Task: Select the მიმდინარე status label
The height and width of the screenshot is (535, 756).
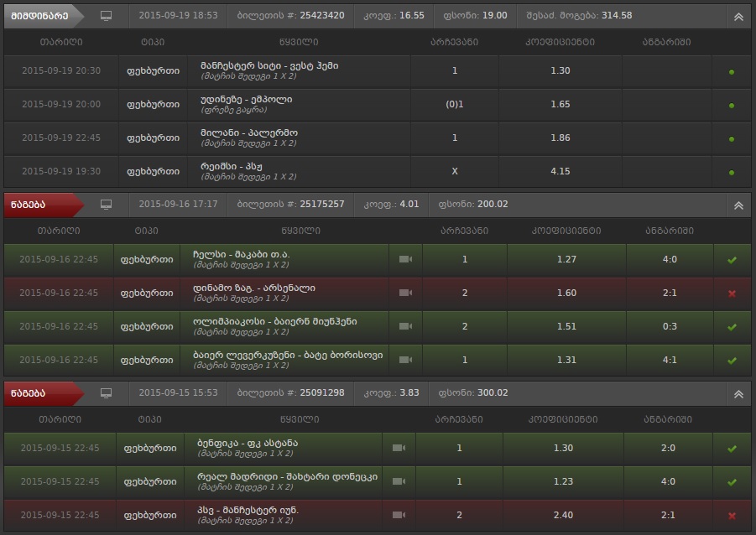Action: [x=39, y=16]
